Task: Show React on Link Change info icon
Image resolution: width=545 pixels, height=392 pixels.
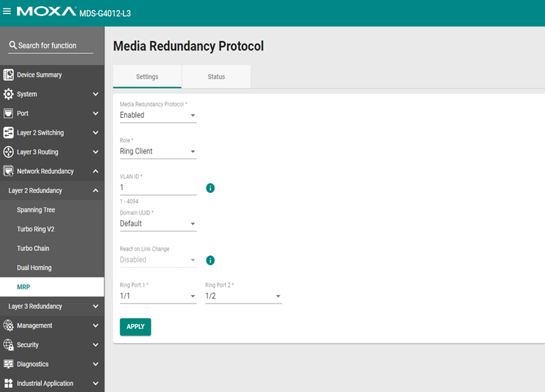Action: [x=210, y=260]
